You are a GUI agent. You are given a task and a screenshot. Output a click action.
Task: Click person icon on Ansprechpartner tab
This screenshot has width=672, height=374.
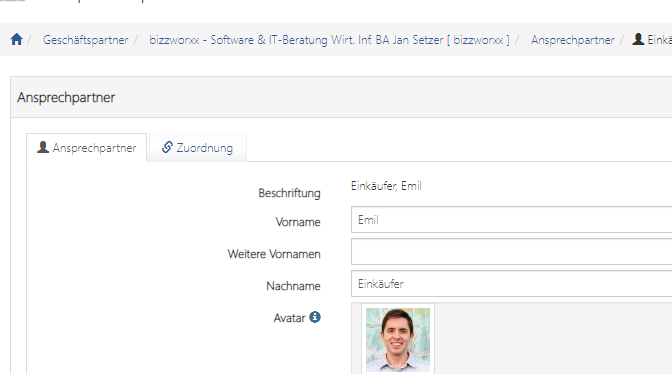click(43, 147)
